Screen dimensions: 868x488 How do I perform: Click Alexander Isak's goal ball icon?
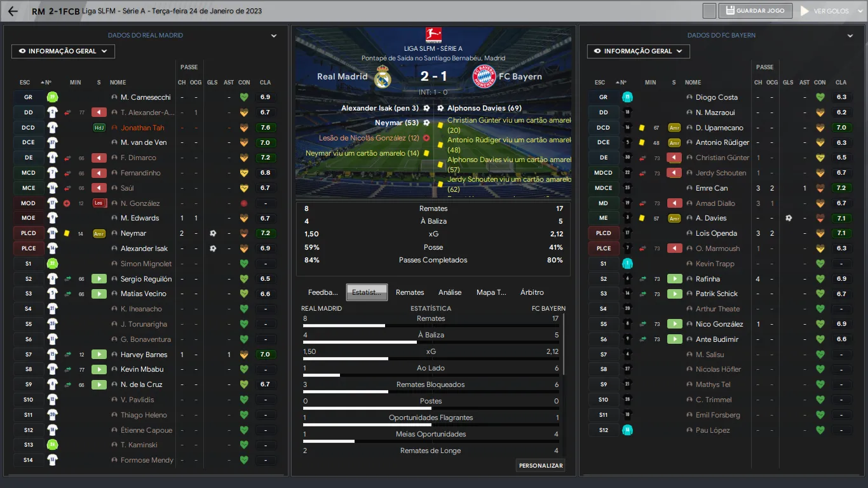(x=213, y=248)
